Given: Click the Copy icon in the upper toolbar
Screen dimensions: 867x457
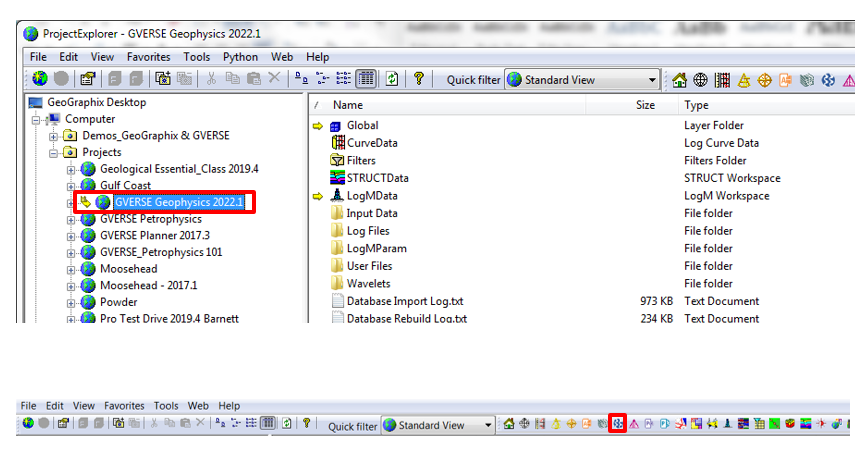Looking at the screenshot, I should pyautogui.click(x=232, y=79).
